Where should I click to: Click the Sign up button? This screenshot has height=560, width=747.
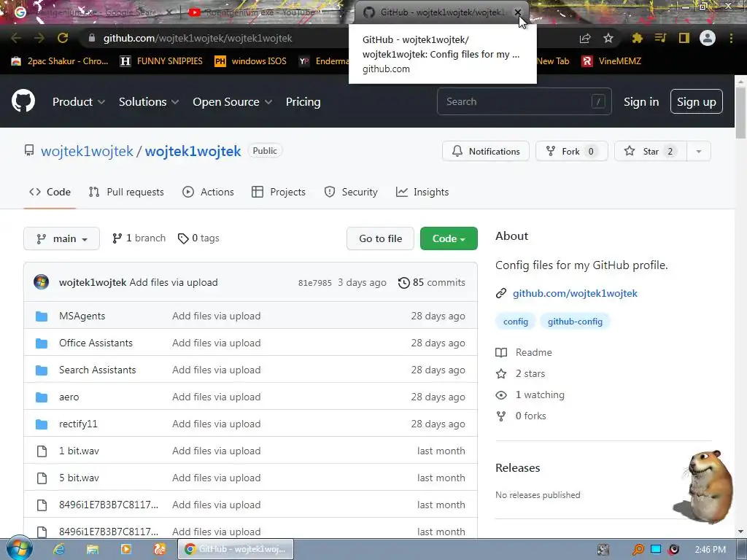click(697, 101)
